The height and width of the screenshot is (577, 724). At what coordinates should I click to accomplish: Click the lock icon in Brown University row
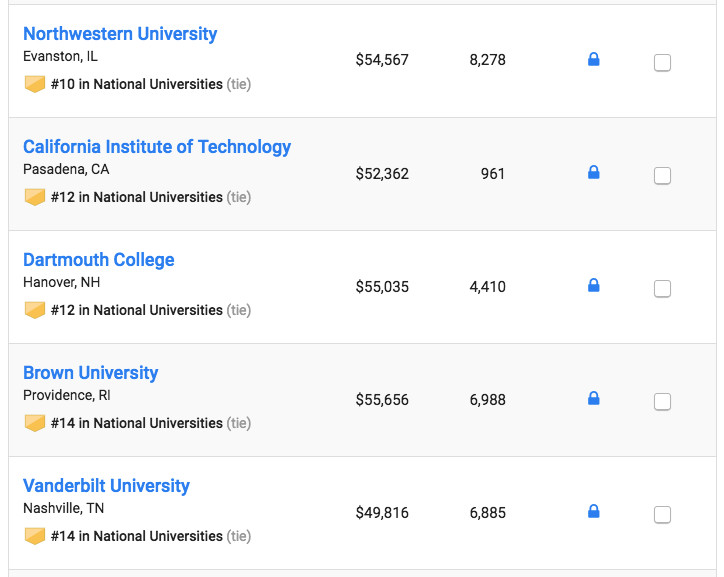[x=593, y=399]
